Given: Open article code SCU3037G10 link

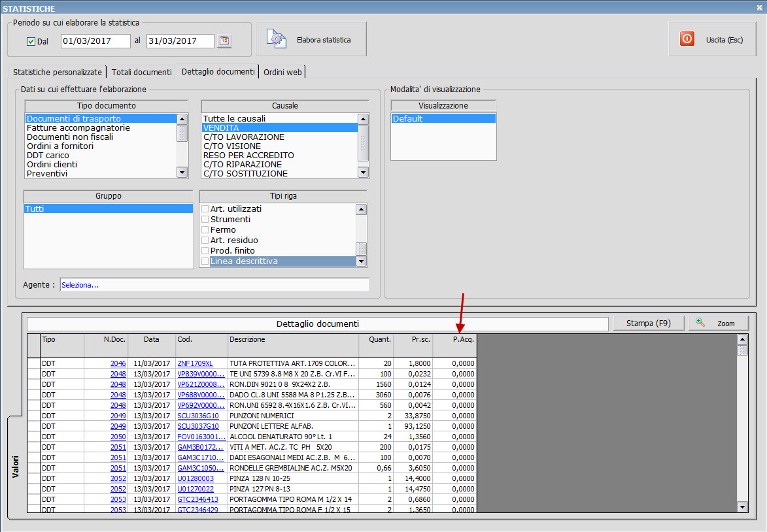Looking at the screenshot, I should tap(198, 426).
